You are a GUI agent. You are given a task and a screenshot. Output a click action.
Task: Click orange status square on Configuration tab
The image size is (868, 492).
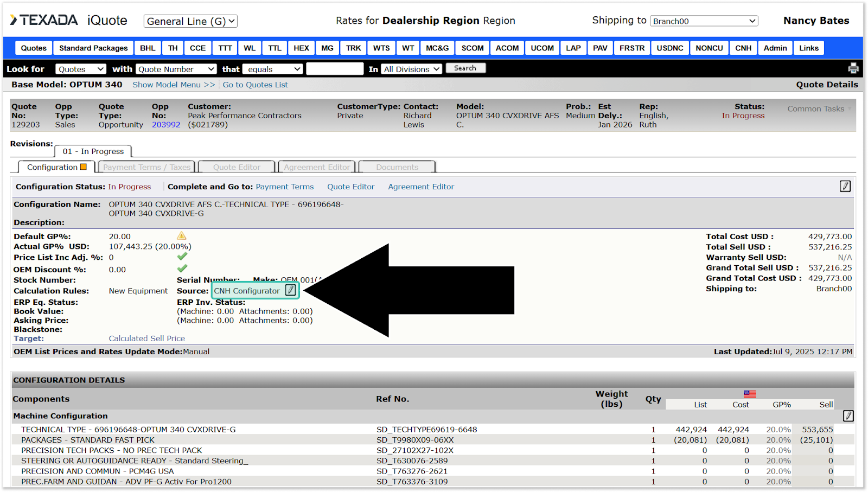click(x=84, y=167)
